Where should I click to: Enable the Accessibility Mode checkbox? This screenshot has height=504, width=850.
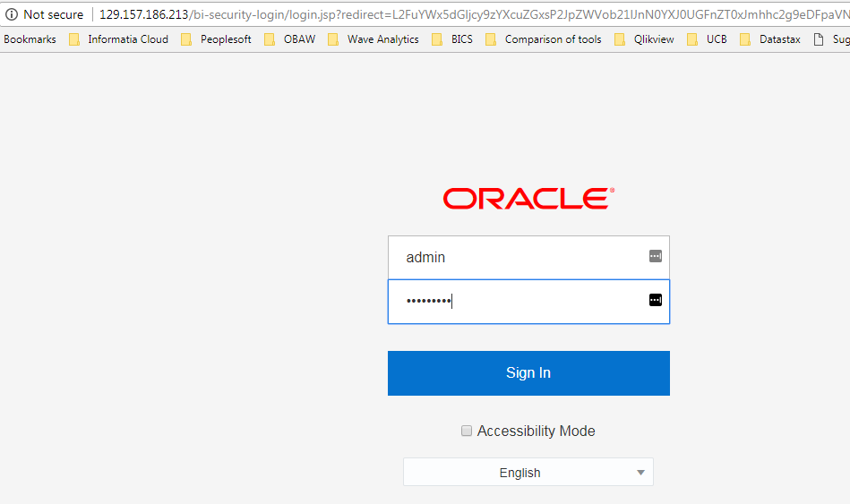click(x=466, y=431)
